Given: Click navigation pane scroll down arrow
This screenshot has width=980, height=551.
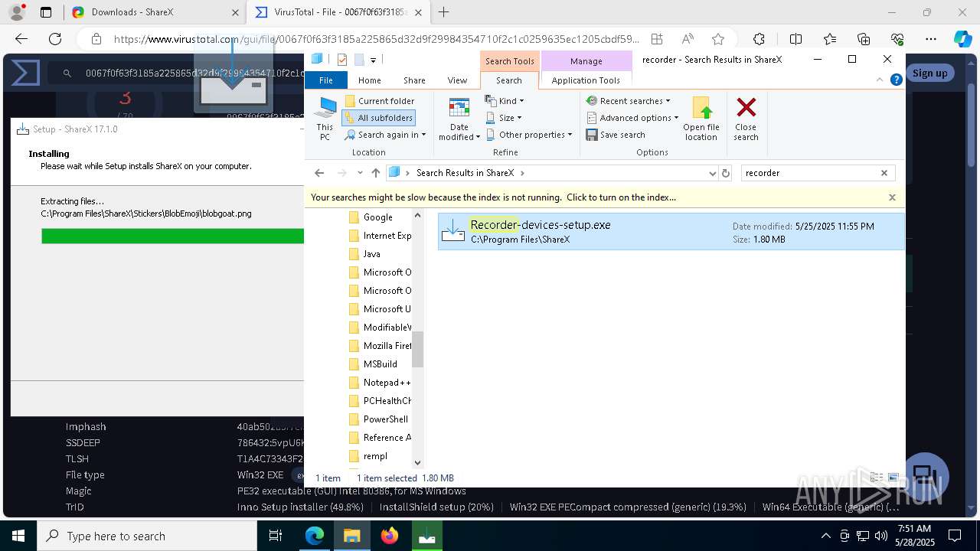Looking at the screenshot, I should [x=417, y=462].
